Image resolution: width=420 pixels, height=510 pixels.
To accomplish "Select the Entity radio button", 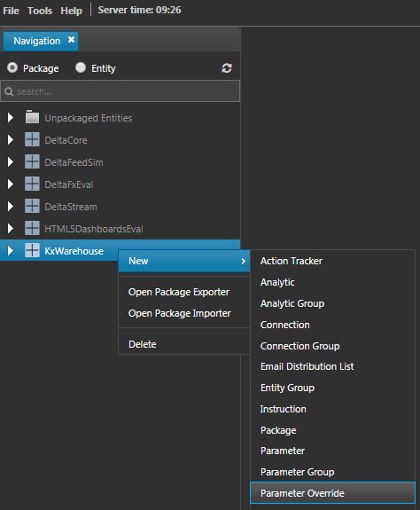I will click(x=81, y=67).
